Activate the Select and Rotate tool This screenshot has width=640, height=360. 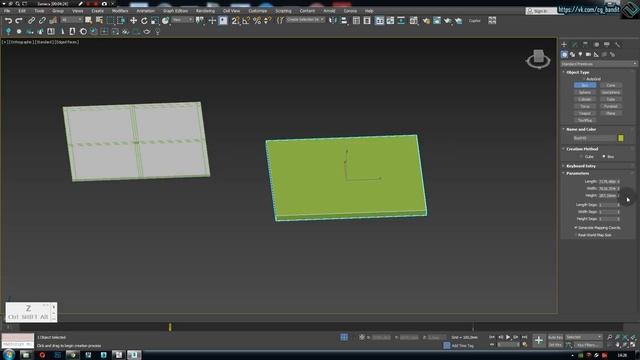click(144, 20)
